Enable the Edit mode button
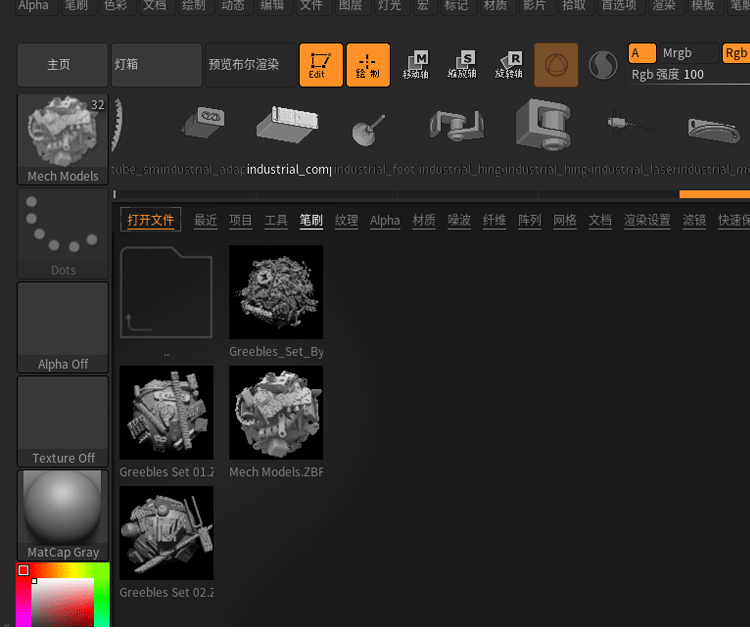750x644 pixels. (x=320, y=65)
